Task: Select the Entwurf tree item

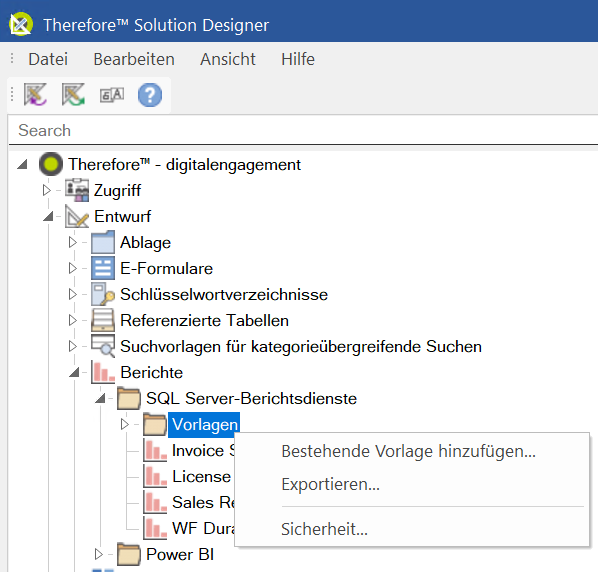Action: [122, 216]
